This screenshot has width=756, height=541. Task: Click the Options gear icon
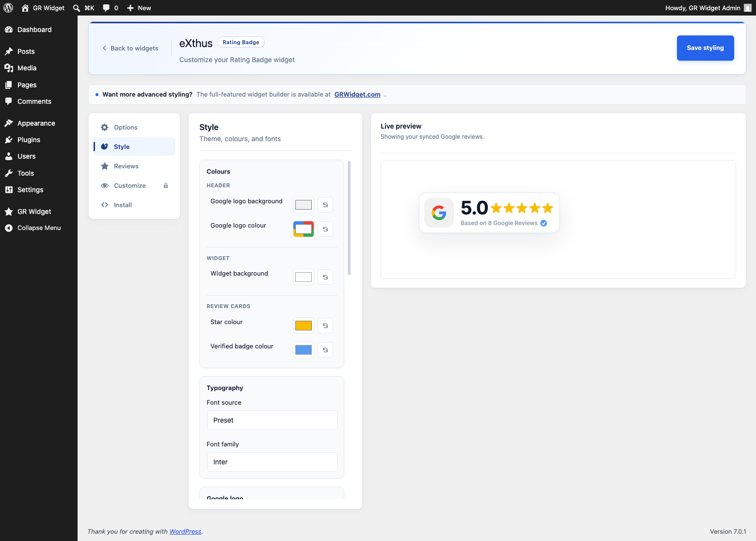(104, 127)
